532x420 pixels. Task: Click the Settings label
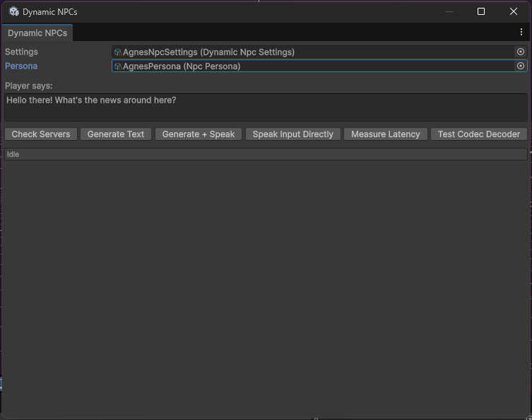21,52
